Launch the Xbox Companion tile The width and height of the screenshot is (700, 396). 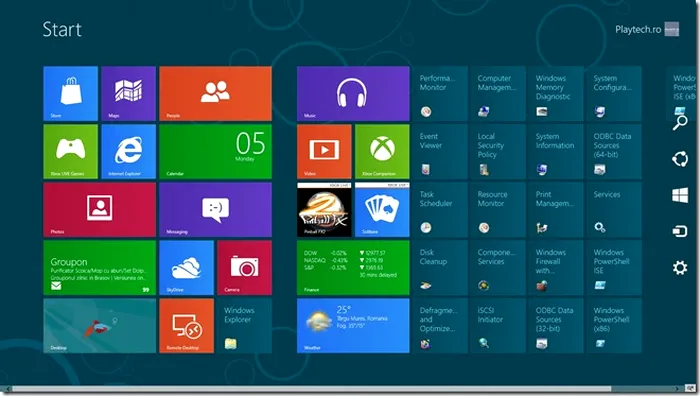point(382,151)
